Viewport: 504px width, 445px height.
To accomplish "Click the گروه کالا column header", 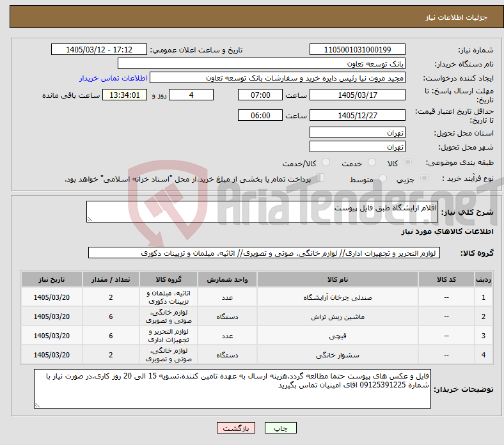I will [168, 279].
